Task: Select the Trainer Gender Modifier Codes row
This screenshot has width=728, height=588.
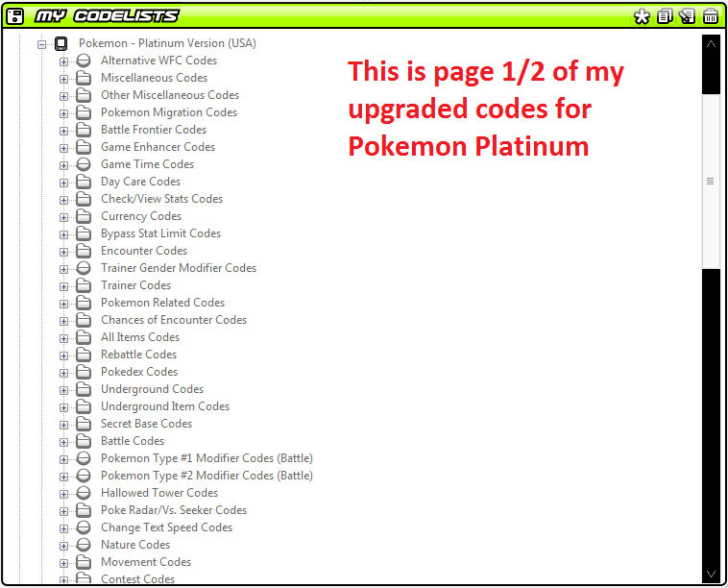Action: pos(179,268)
